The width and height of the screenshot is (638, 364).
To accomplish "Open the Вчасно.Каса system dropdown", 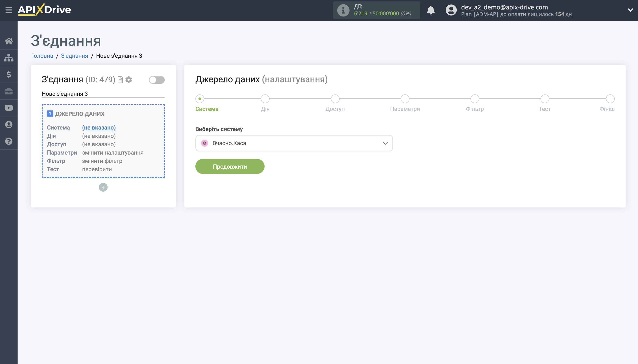I will pyautogui.click(x=294, y=143).
